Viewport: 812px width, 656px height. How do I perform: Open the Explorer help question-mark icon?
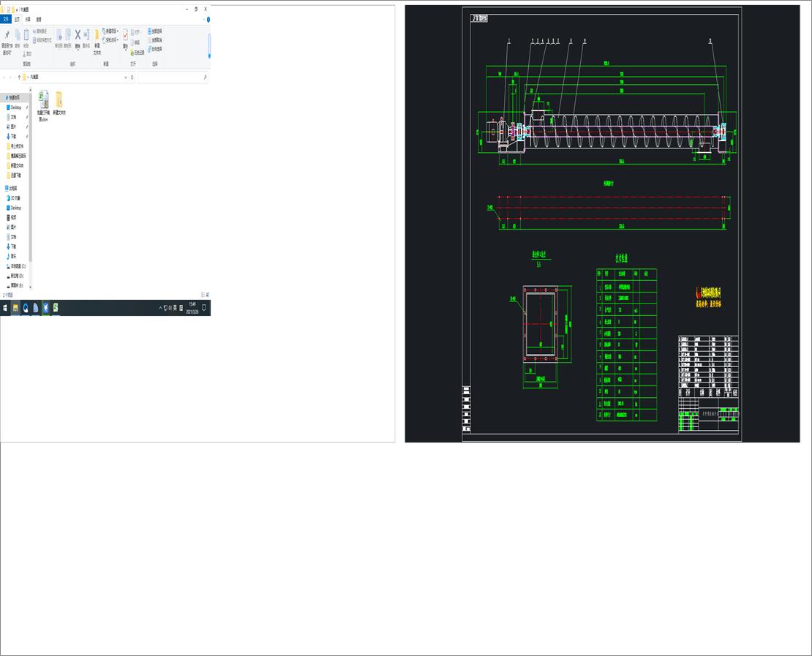(208, 19)
